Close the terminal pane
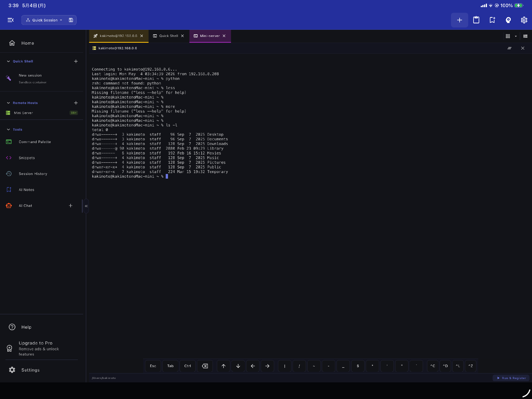This screenshot has width=532, height=399. tap(523, 48)
